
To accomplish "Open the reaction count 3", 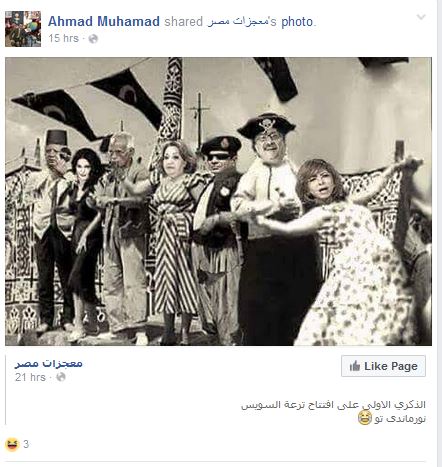I will [26, 444].
